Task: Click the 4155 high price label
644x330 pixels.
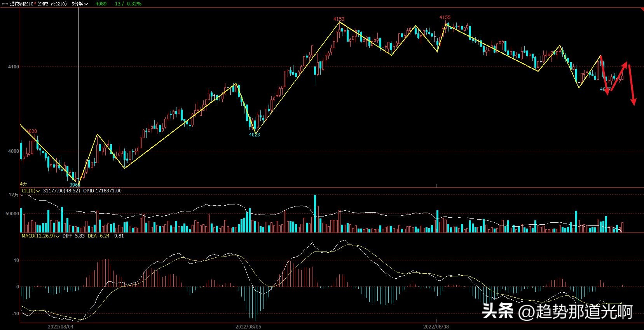Action: pos(445,17)
